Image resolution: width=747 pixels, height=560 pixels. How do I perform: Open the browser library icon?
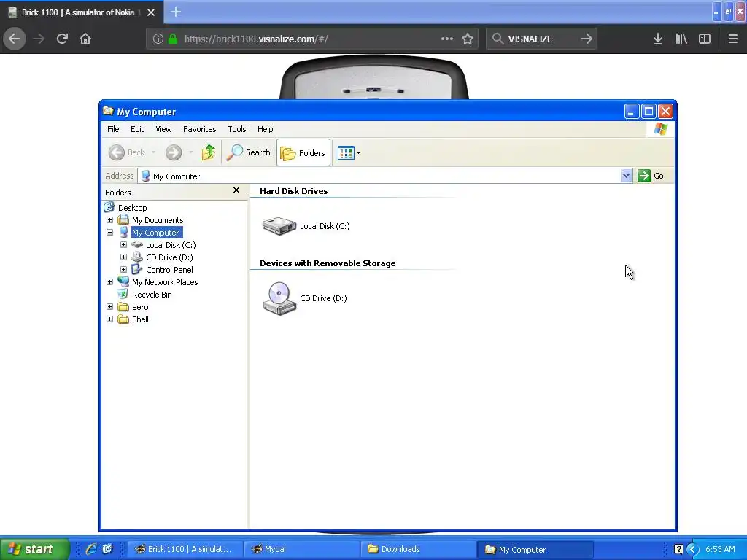681,39
